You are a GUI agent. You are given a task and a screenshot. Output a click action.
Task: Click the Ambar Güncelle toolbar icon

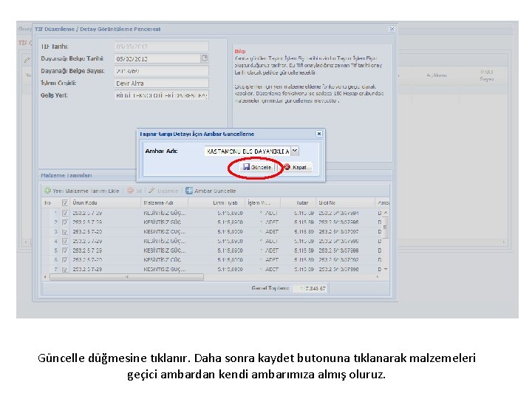click(189, 191)
